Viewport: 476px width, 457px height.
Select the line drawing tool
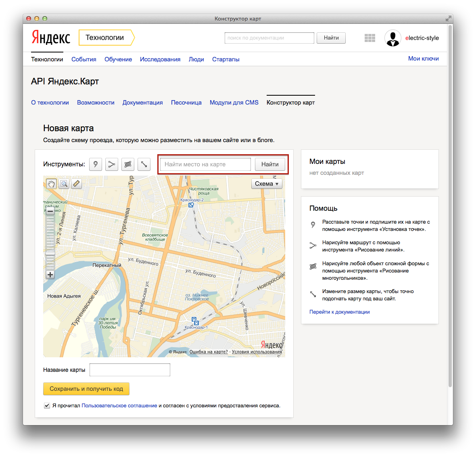[112, 164]
